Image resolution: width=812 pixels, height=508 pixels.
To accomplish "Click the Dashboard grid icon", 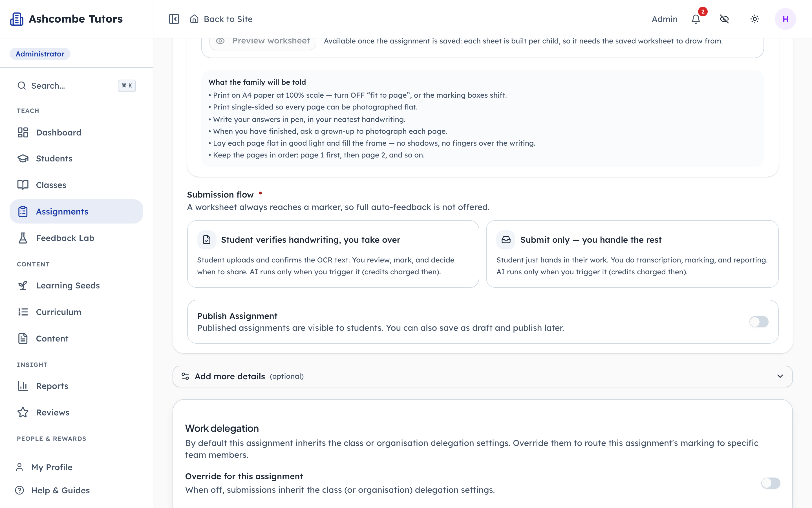I will [23, 132].
